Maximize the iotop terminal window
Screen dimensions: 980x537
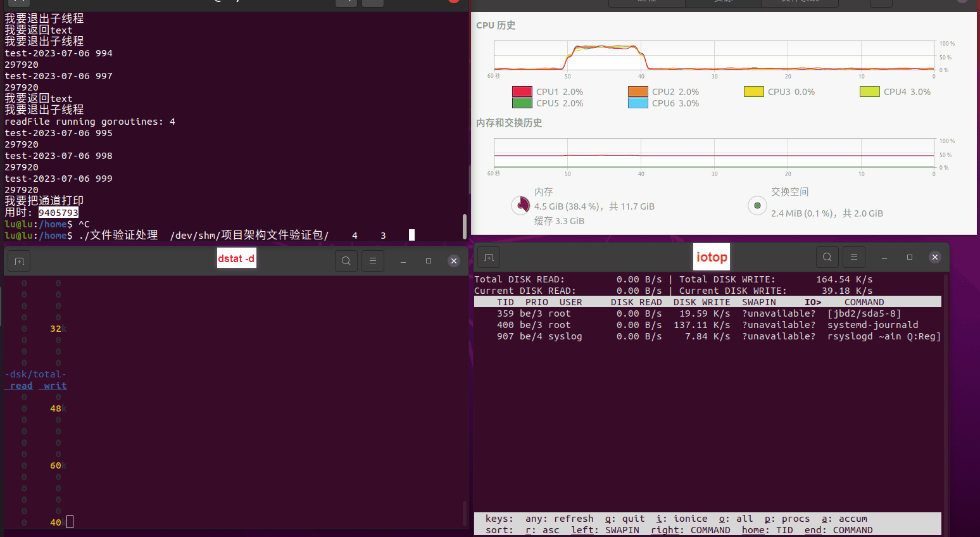(x=910, y=257)
